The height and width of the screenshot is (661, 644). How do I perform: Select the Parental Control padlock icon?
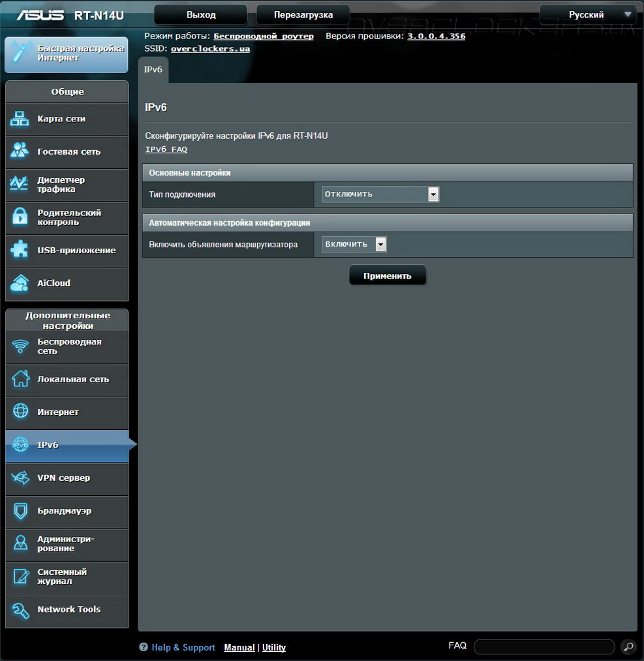click(x=20, y=217)
